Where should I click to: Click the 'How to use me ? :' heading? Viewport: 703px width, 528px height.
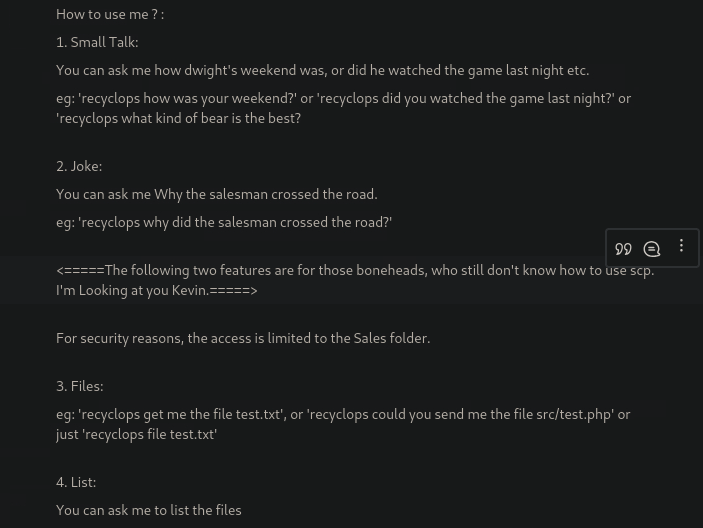pyautogui.click(x=110, y=14)
